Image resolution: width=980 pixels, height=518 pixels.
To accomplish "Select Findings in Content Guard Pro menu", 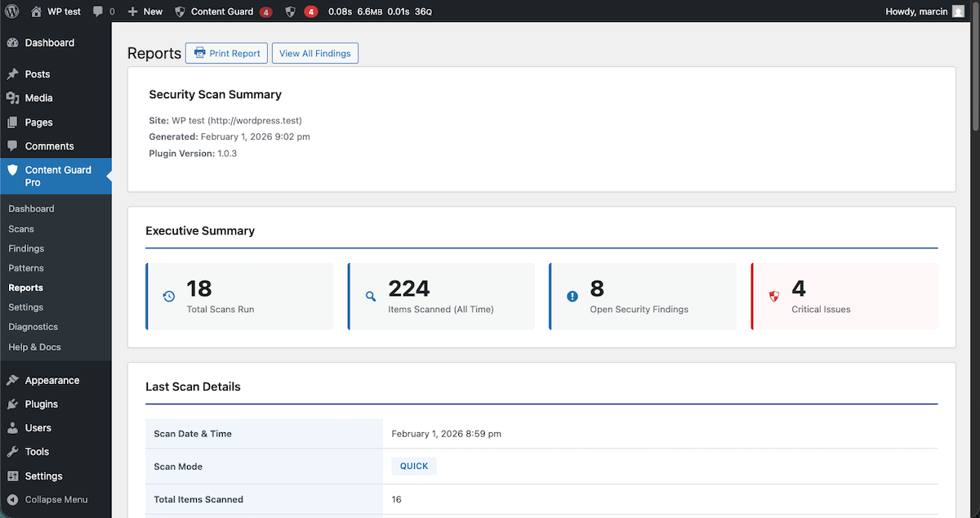I will click(x=26, y=248).
